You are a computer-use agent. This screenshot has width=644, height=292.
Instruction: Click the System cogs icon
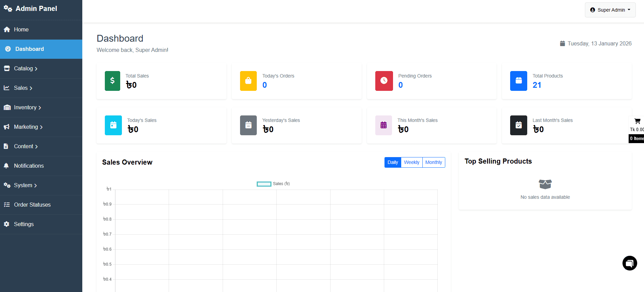pos(7,185)
